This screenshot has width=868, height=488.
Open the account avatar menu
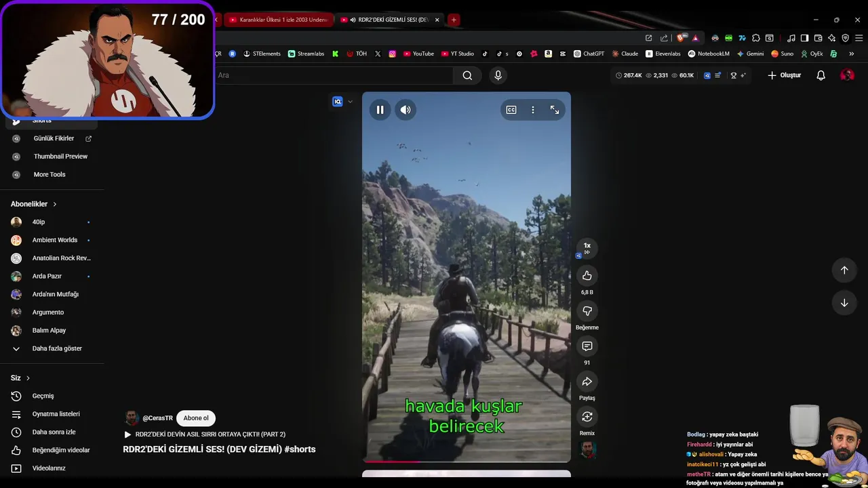point(847,75)
